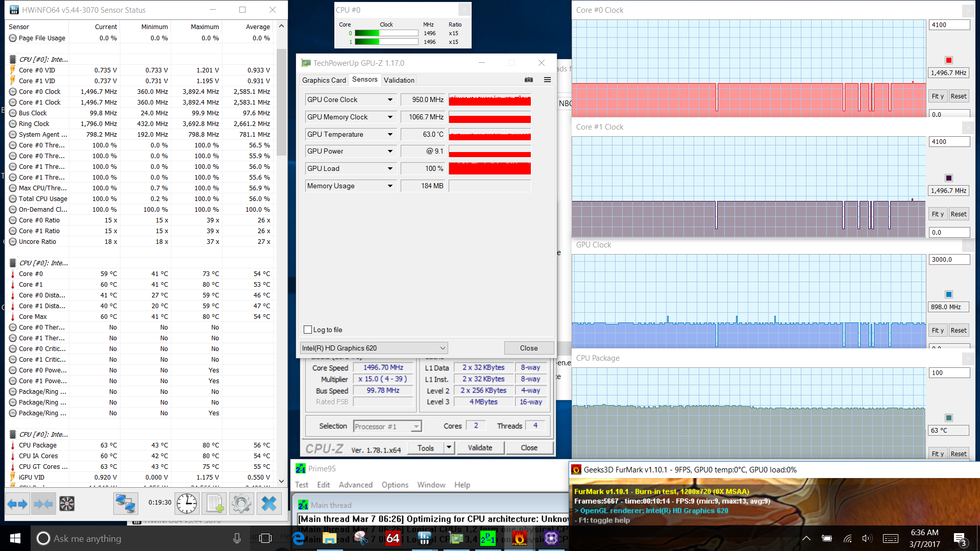
Task: Reset elapsed time with clock icon
Action: click(187, 504)
